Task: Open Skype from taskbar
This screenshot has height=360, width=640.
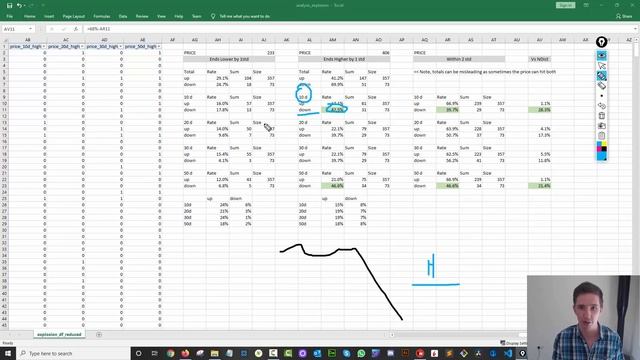Action: click(347, 353)
